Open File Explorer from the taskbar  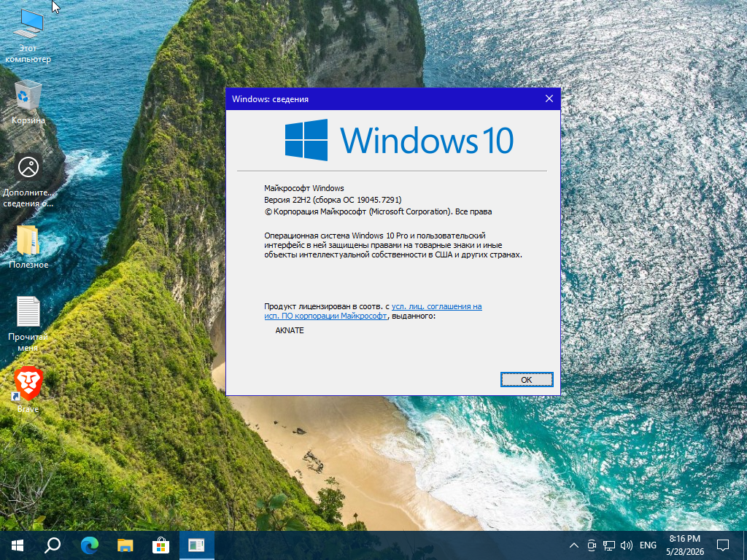pos(125,545)
